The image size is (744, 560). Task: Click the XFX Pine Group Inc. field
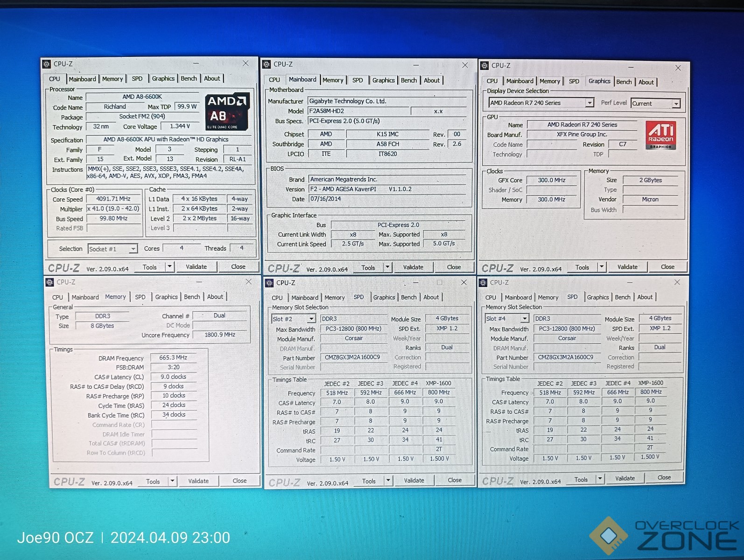pyautogui.click(x=582, y=134)
